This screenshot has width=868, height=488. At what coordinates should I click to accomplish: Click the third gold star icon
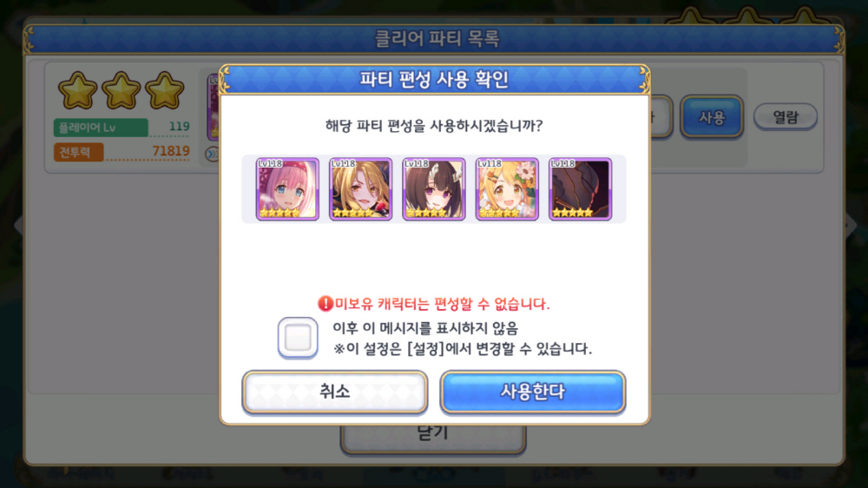click(x=164, y=90)
